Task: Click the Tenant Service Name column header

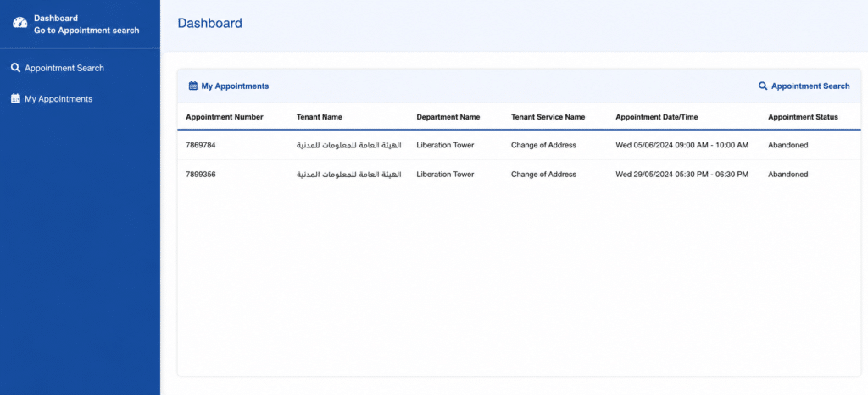Action: click(x=548, y=117)
